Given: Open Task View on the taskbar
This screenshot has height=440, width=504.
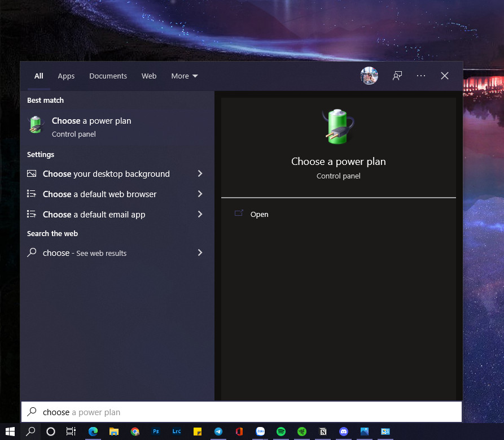Looking at the screenshot, I should [x=71, y=432].
